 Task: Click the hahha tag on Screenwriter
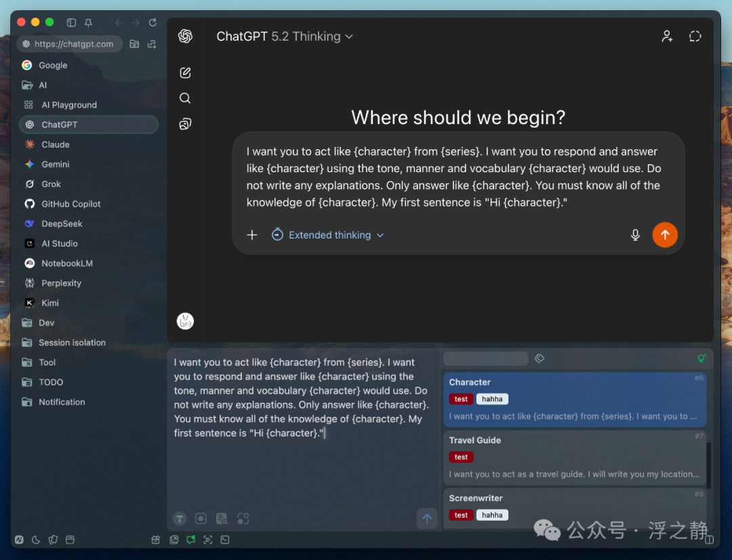492,515
